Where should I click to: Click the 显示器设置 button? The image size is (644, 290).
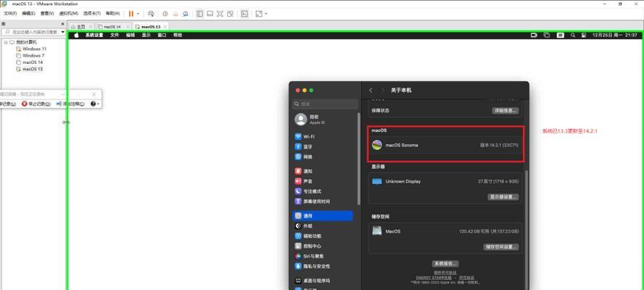coord(503,197)
